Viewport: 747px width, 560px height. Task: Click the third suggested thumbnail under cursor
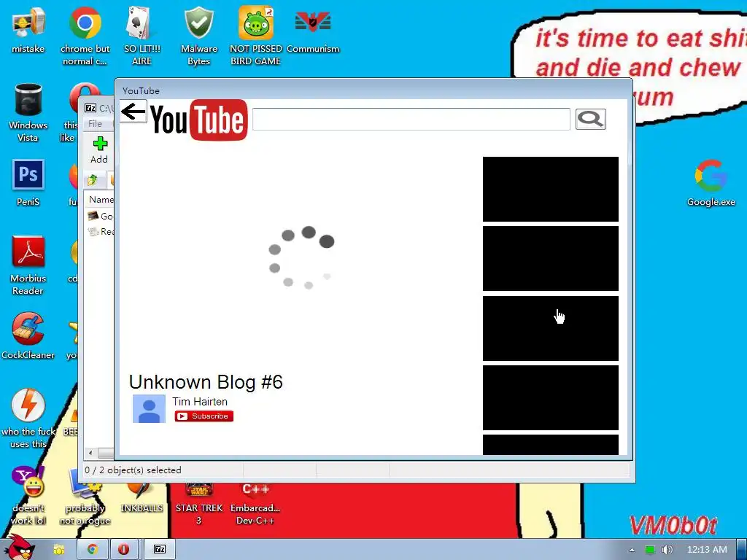tap(551, 329)
